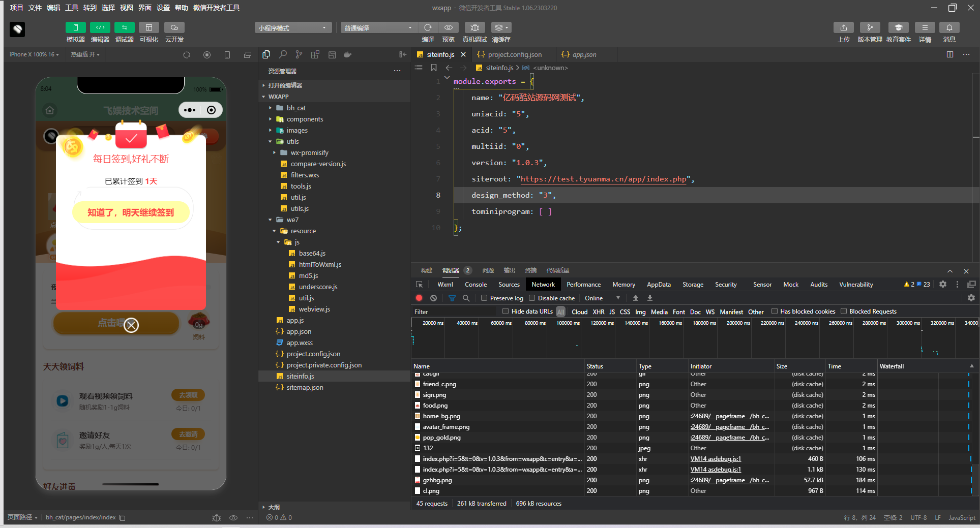Screen dimensions: 980x528
Task: Open preview with the eye icon
Action: tap(448, 27)
